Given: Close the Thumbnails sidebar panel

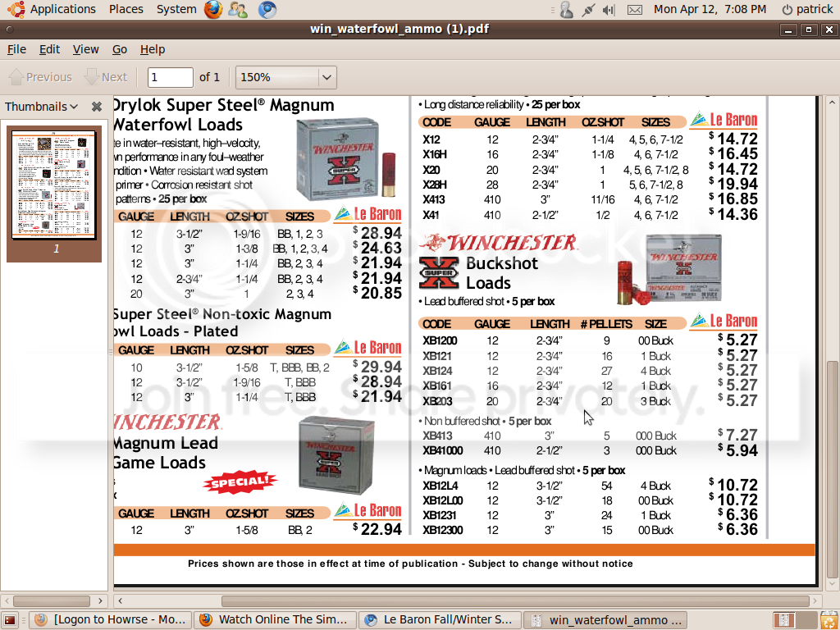Looking at the screenshot, I should [97, 107].
